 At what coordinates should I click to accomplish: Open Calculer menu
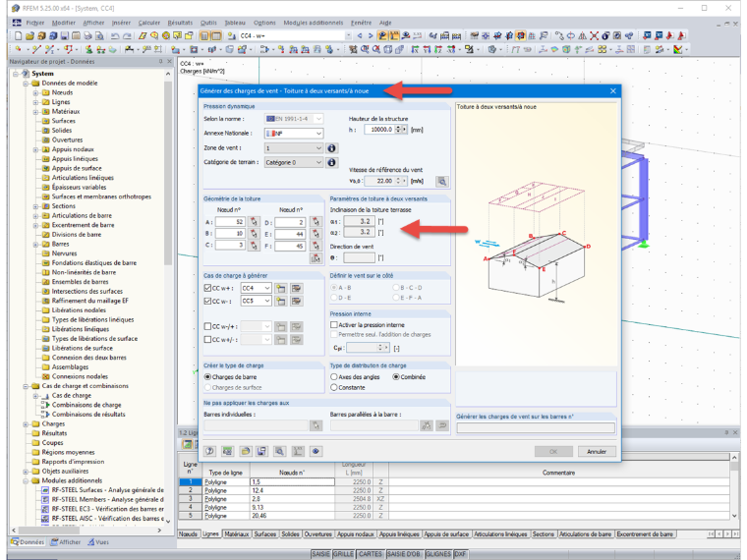click(x=149, y=23)
